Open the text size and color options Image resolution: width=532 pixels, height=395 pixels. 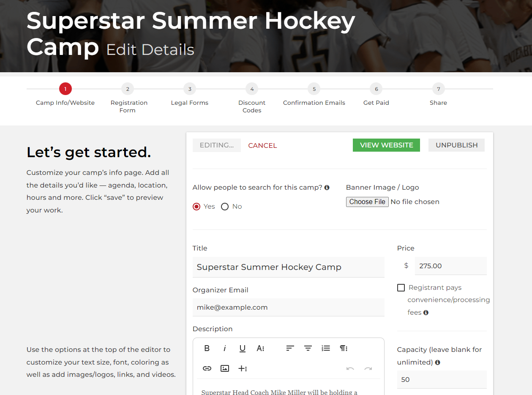260,348
